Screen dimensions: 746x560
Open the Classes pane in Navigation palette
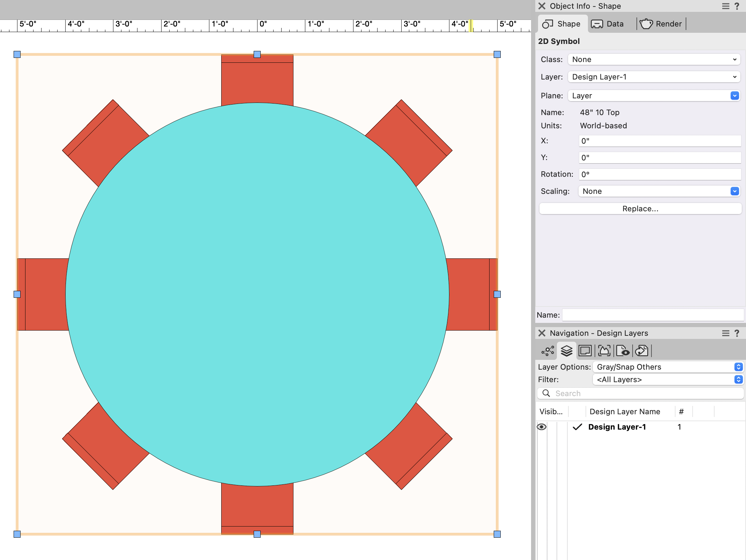tap(547, 351)
